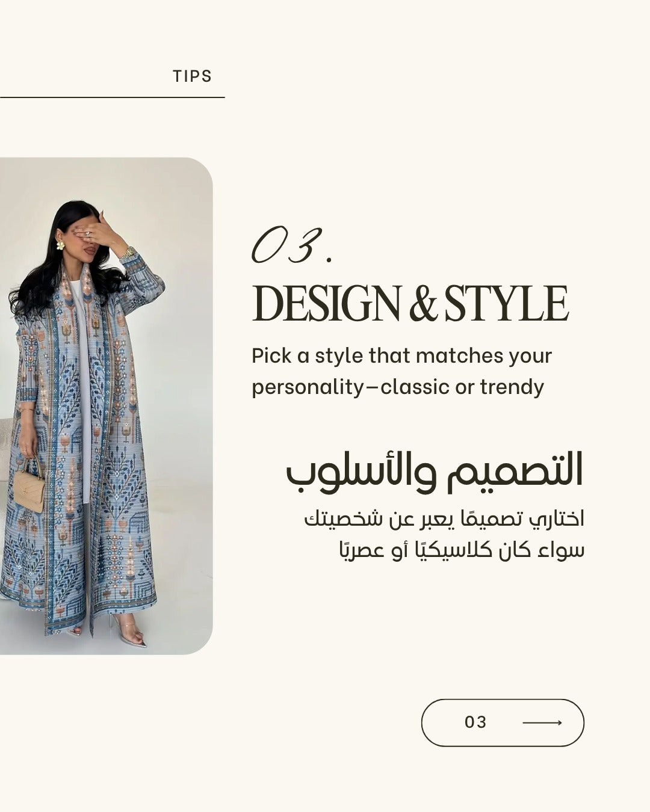Click the word DESIGN in the heading

(327, 304)
